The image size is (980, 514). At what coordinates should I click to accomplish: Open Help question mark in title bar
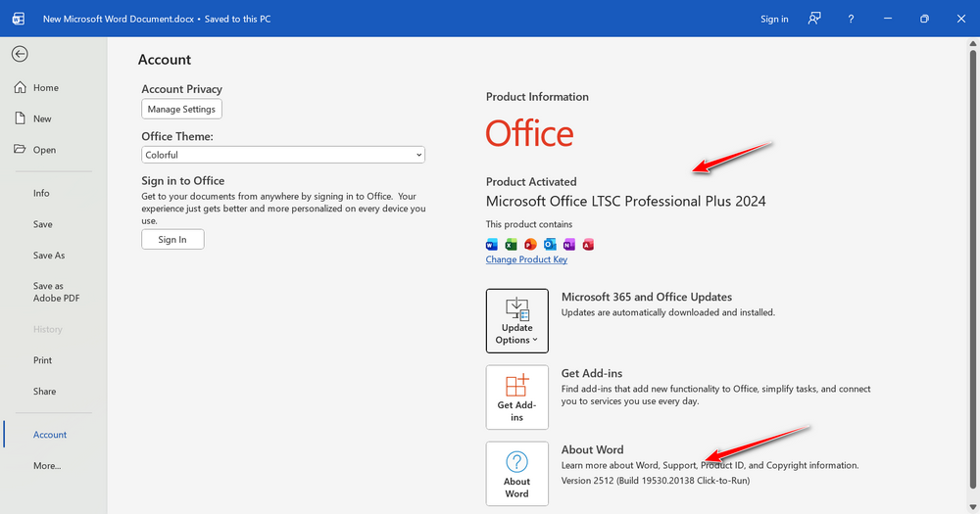[851, 19]
